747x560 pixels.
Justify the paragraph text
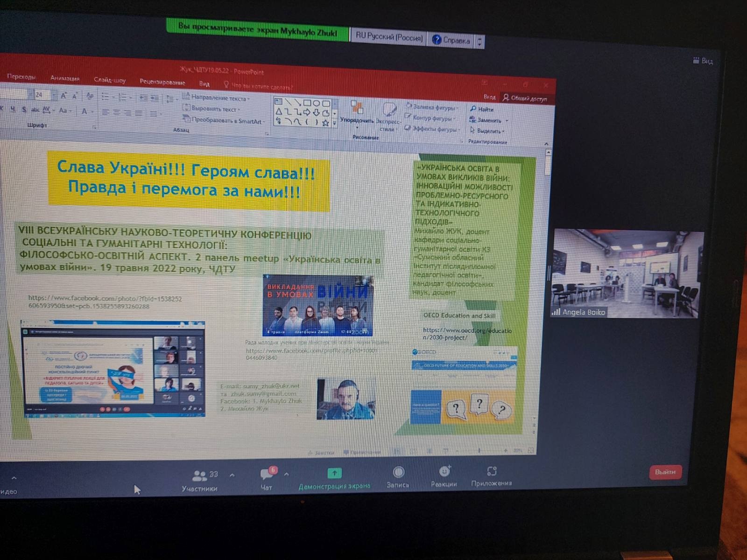139,113
